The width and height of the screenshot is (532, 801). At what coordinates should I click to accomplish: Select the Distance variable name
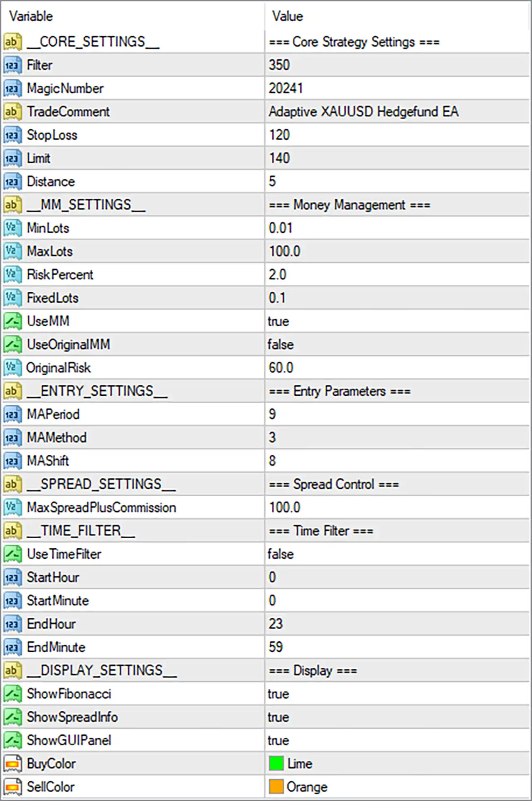coord(51,182)
